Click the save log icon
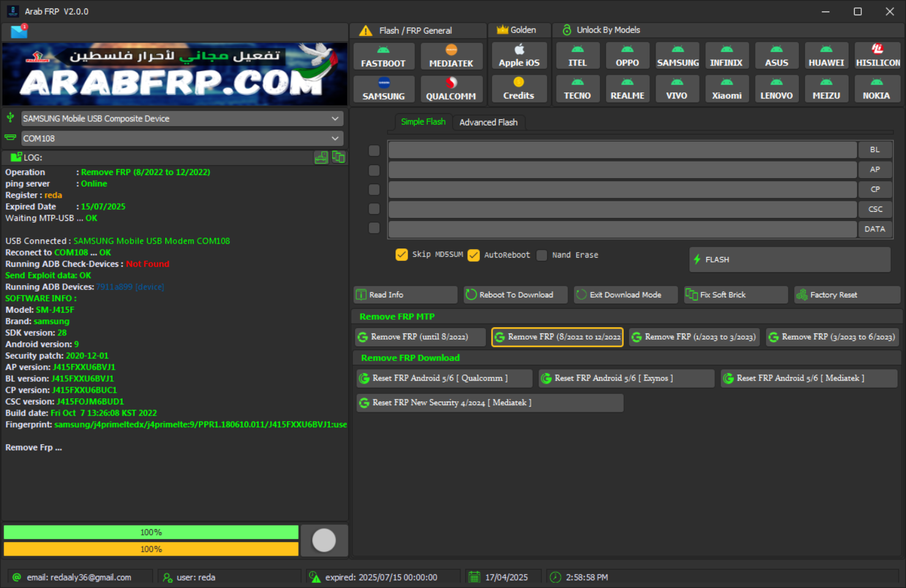Screen dimensions: 906x588 click(321, 157)
